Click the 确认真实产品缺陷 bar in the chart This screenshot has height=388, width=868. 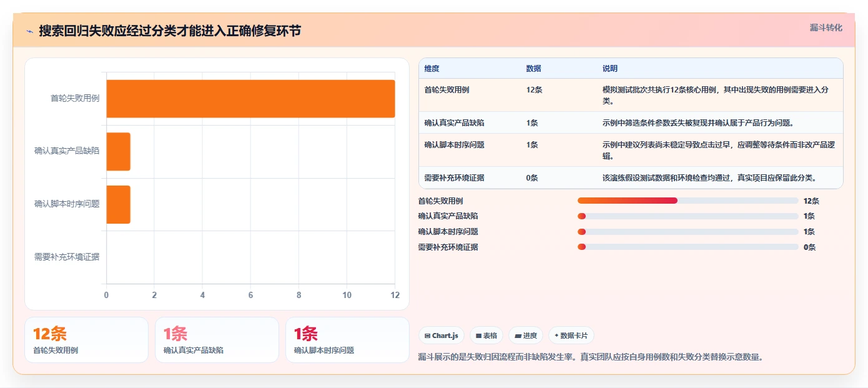coord(119,151)
